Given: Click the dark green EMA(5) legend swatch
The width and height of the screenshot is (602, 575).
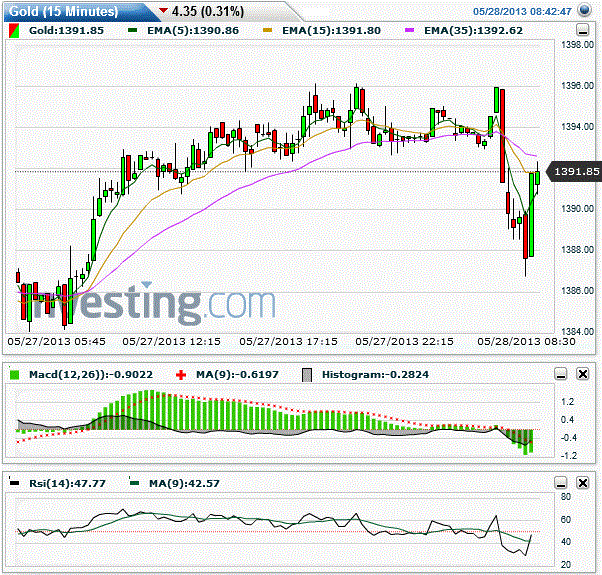Looking at the screenshot, I should 132,30.
